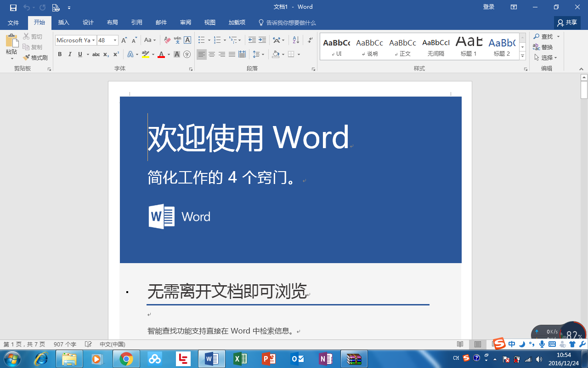The height and width of the screenshot is (368, 588).
Task: Apply bold formatting in the Font group
Action: pos(60,54)
